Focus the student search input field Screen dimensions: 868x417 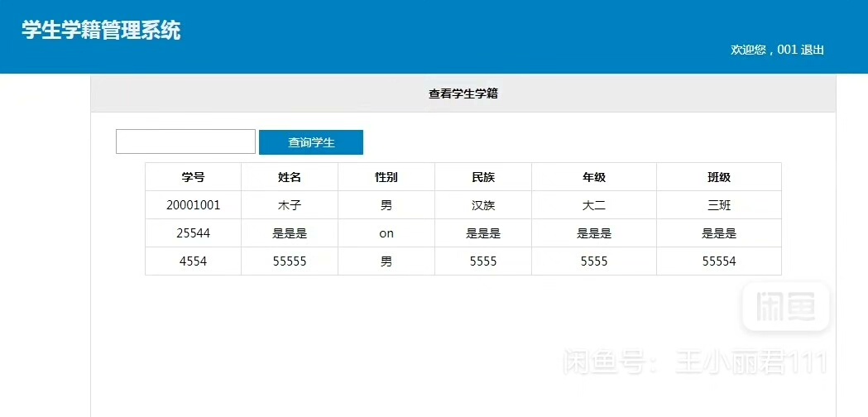tap(185, 141)
